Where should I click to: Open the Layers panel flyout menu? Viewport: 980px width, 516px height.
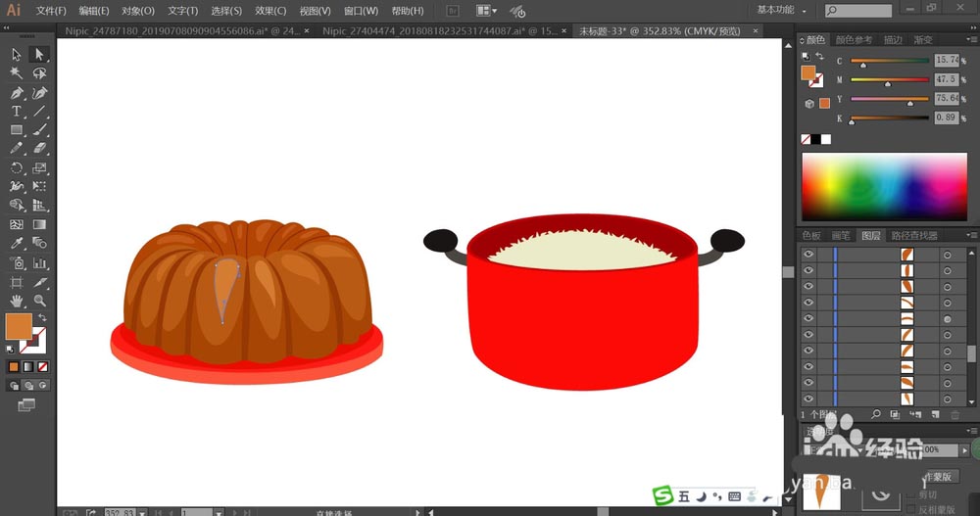click(x=972, y=235)
